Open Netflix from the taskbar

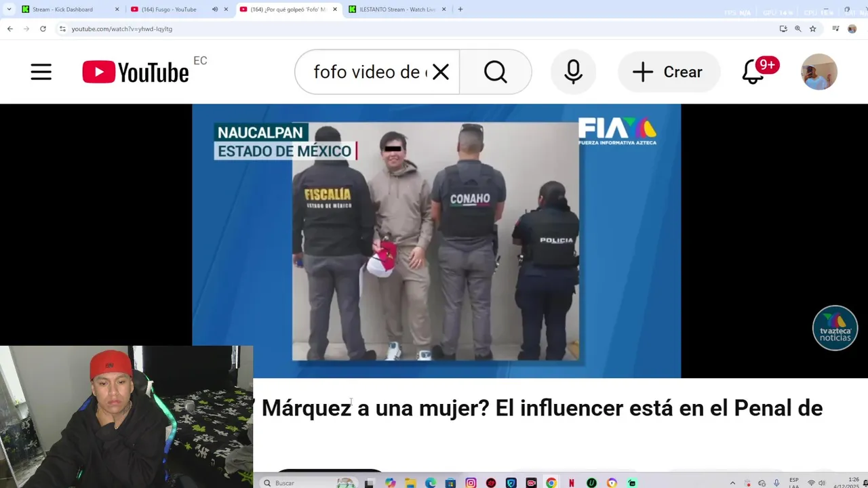pos(572,483)
